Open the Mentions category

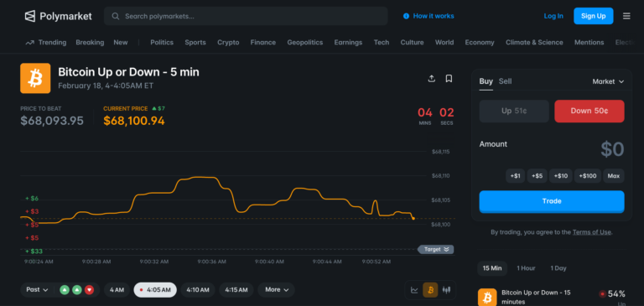(589, 42)
